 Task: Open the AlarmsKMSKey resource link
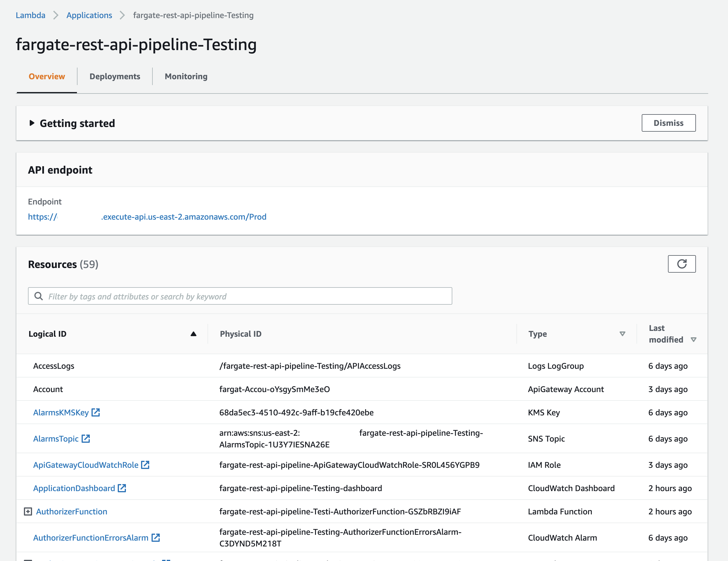point(61,412)
